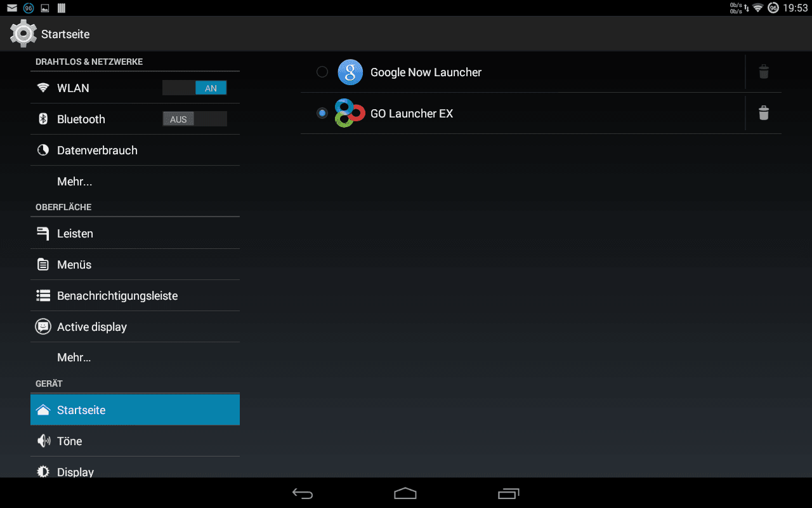Open Benachrichtigungsleiste settings
Screen dimensions: 812x508
coord(135,295)
